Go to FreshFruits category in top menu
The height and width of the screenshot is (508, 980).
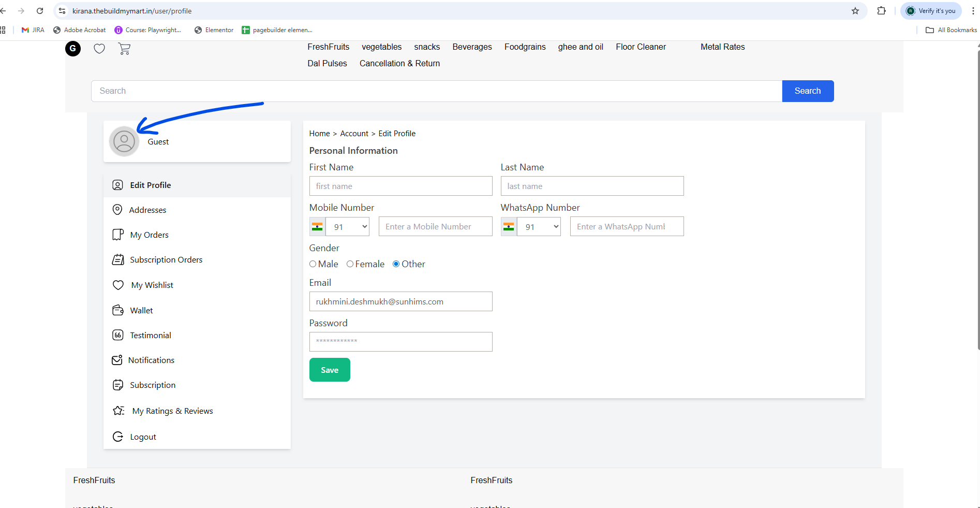329,47
